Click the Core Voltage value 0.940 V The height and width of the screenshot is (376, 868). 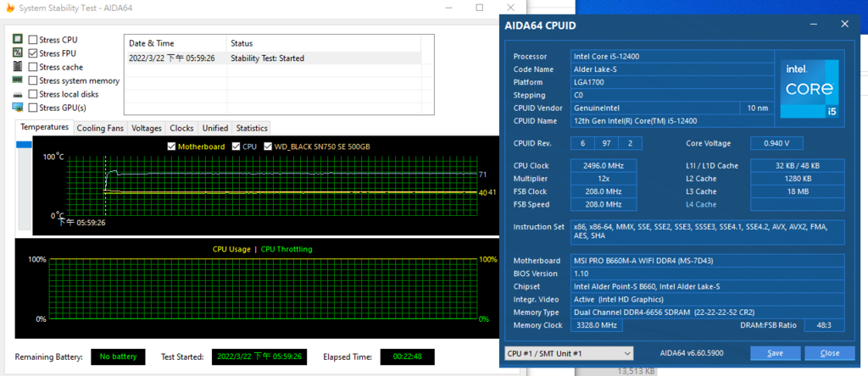click(x=776, y=143)
